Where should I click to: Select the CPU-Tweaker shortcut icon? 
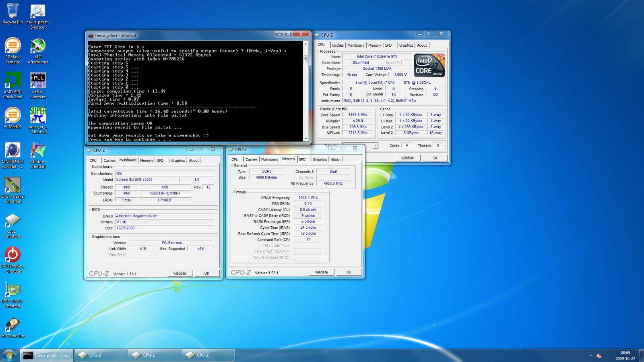click(x=12, y=190)
